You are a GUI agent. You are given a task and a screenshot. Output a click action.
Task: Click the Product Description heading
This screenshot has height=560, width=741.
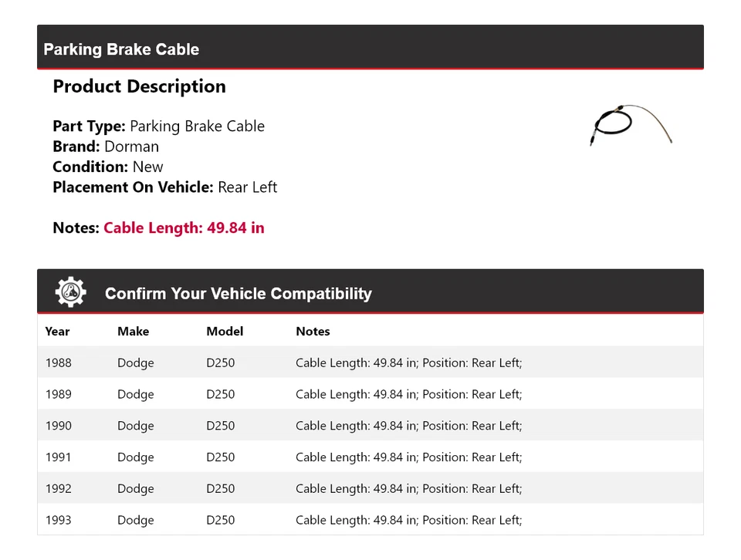(x=139, y=86)
